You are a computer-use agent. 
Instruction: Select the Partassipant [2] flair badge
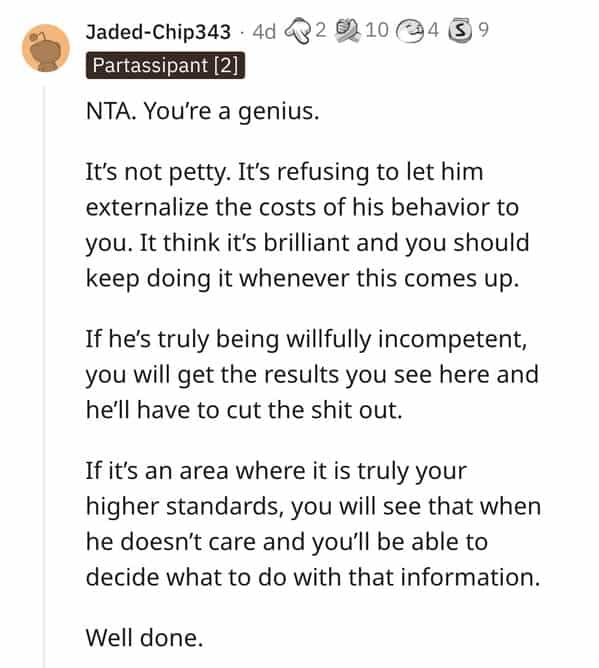(165, 65)
